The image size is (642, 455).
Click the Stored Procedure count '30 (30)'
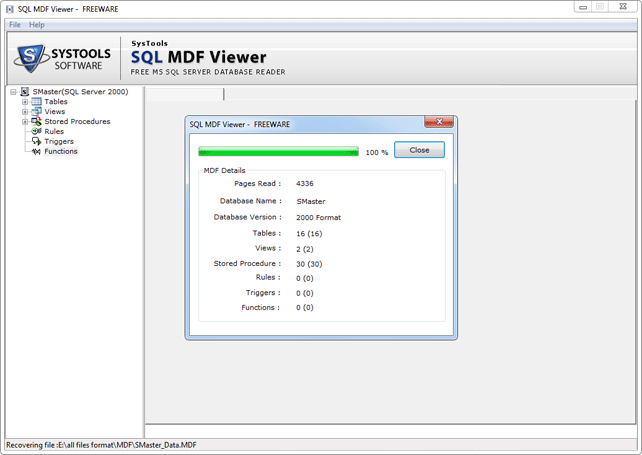[309, 264]
